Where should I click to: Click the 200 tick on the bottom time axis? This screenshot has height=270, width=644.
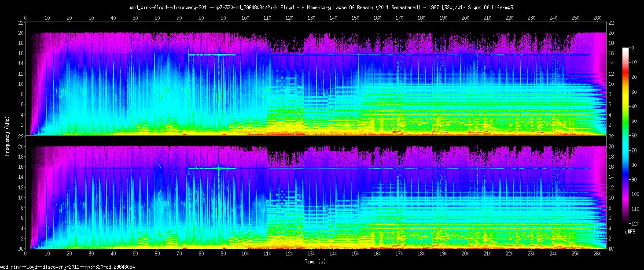[x=465, y=255]
